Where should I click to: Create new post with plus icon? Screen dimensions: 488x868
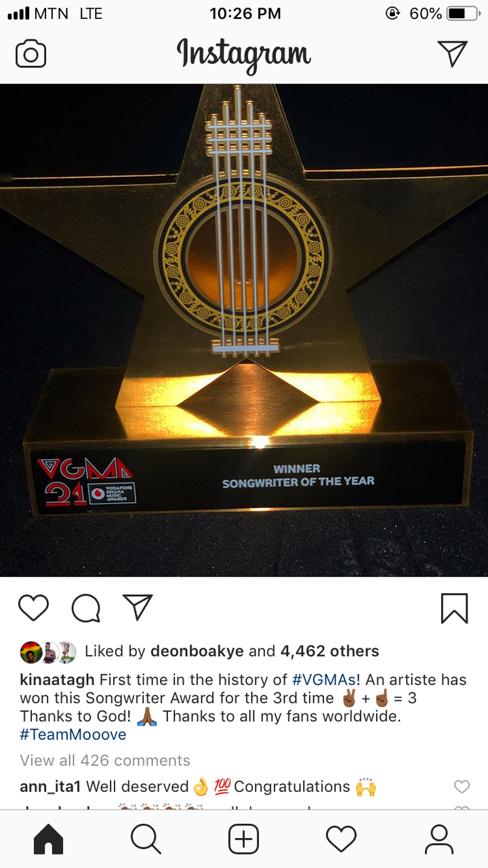click(x=243, y=840)
